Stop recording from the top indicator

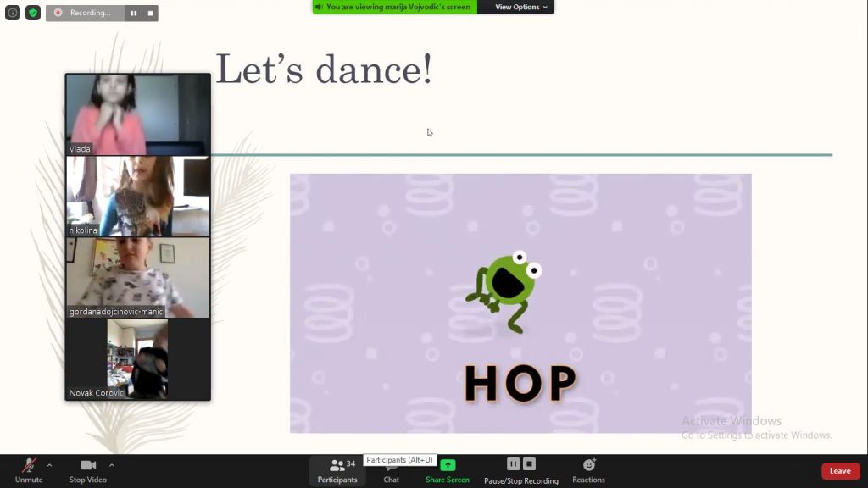pyautogui.click(x=150, y=13)
